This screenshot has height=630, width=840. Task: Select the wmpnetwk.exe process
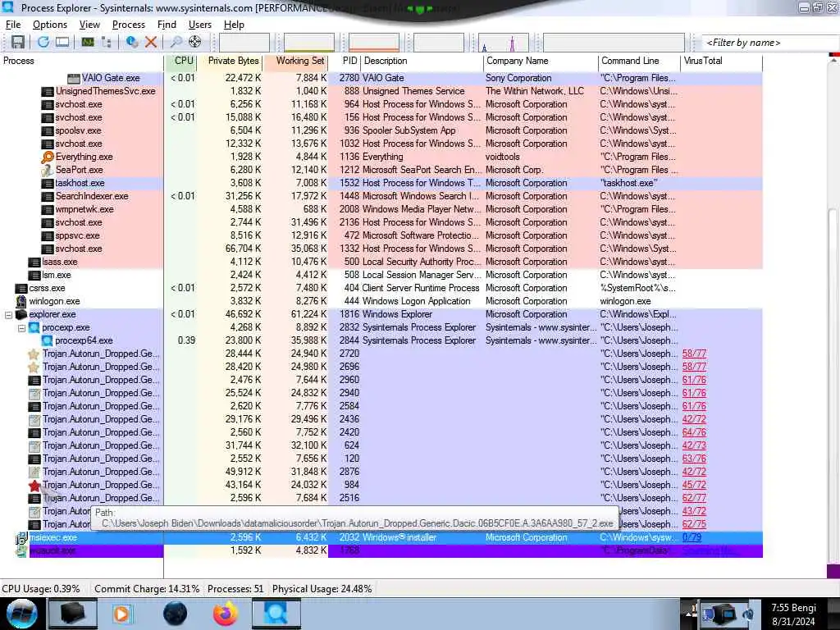[x=84, y=209]
